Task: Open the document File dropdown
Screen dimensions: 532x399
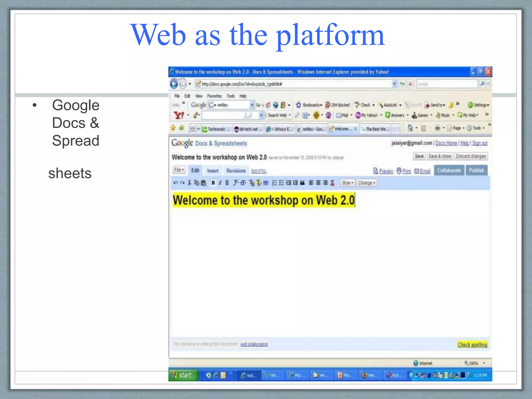Action: tap(179, 170)
